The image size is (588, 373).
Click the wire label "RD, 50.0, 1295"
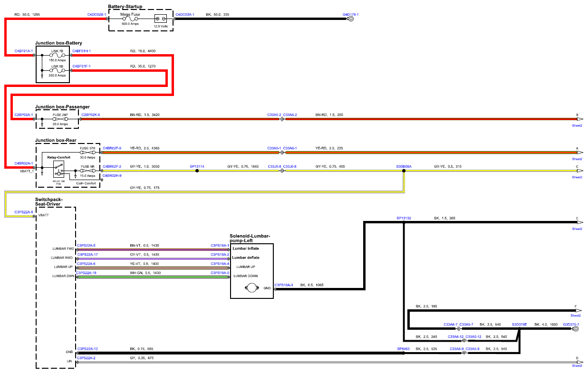(27, 15)
